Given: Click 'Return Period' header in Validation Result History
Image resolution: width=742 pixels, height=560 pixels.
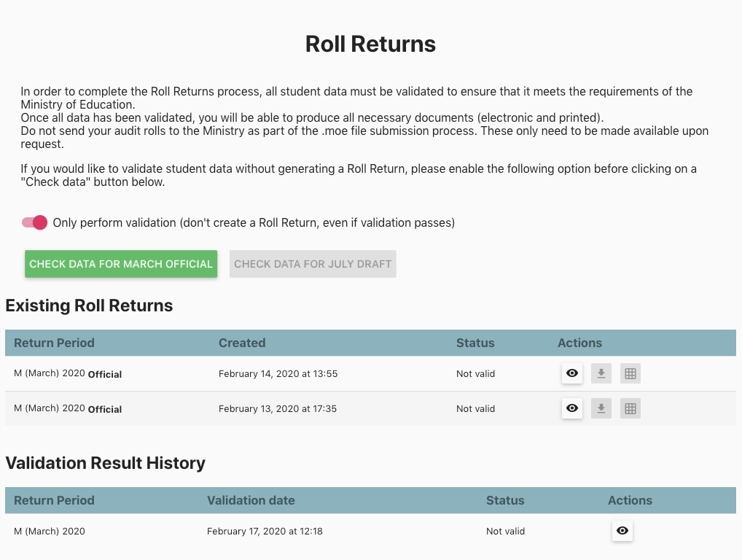Looking at the screenshot, I should 54,500.
